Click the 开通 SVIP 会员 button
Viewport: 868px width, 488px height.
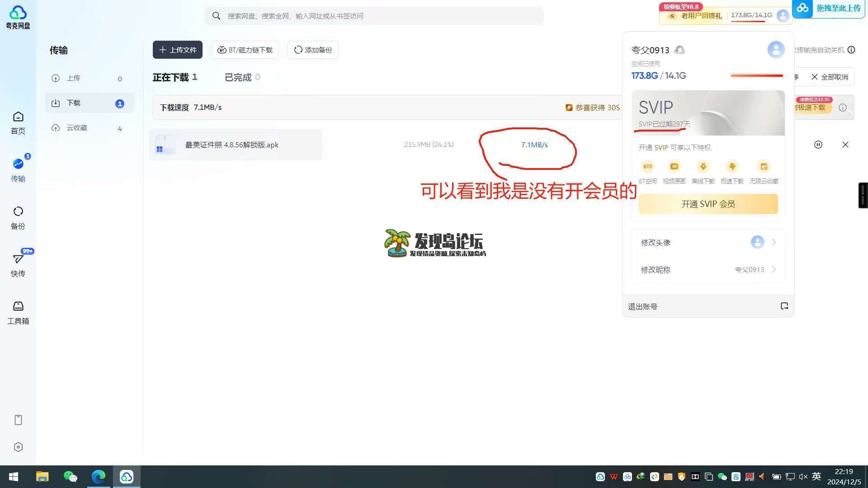[x=708, y=204]
